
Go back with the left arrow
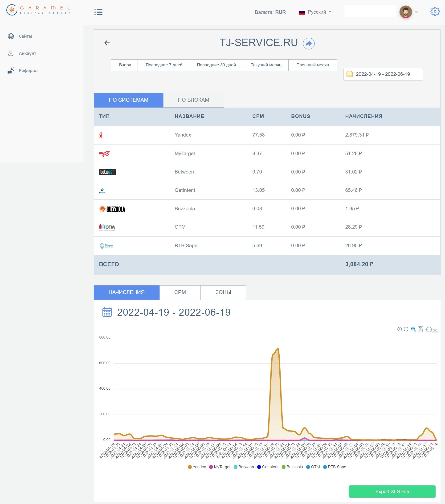click(107, 43)
